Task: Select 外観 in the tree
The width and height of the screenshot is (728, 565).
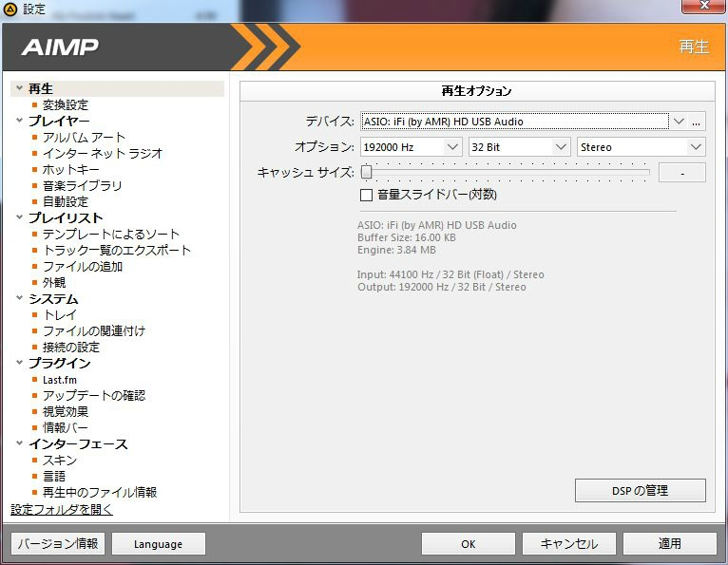Action: (x=54, y=283)
